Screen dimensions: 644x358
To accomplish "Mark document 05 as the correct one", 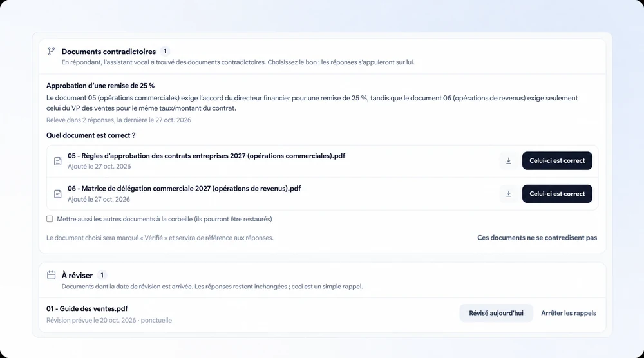I will (557, 160).
